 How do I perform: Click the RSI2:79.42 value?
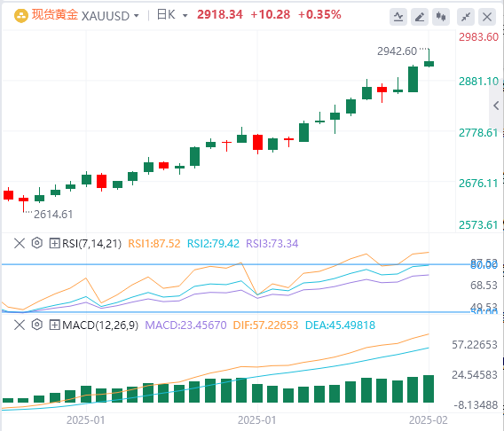(214, 244)
